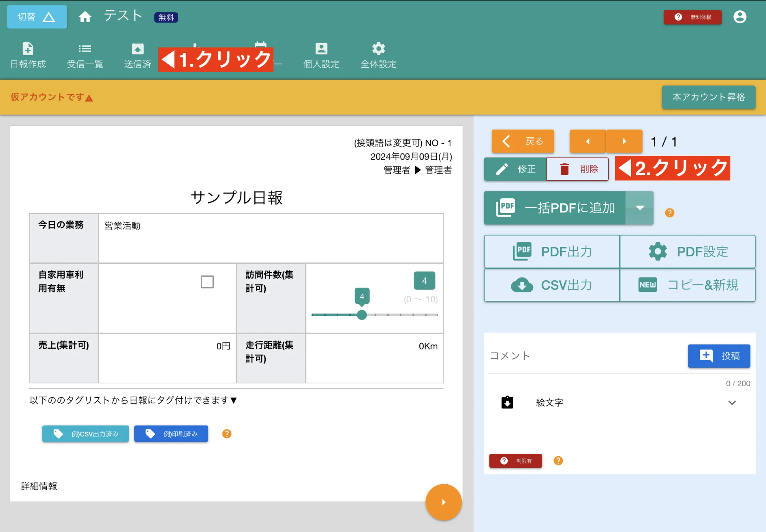Expand the 絵文字 emoji section
Viewport: 766px width, 532px height.
[733, 402]
